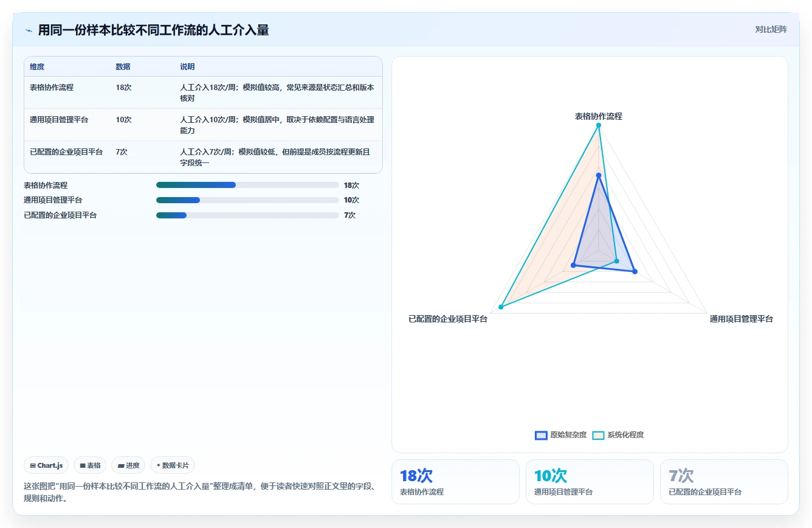Open the 7次 已配置的企业项目平台 data card
Viewport: 812px width, 528px height.
(x=724, y=482)
